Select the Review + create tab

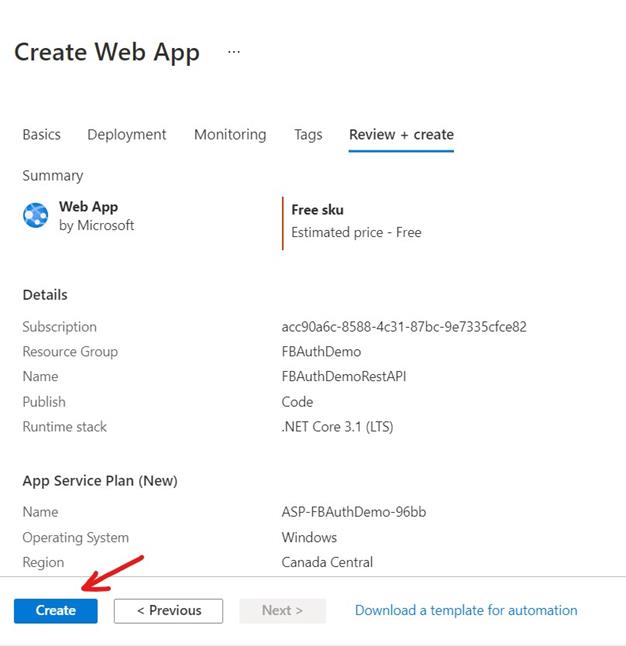pos(401,135)
